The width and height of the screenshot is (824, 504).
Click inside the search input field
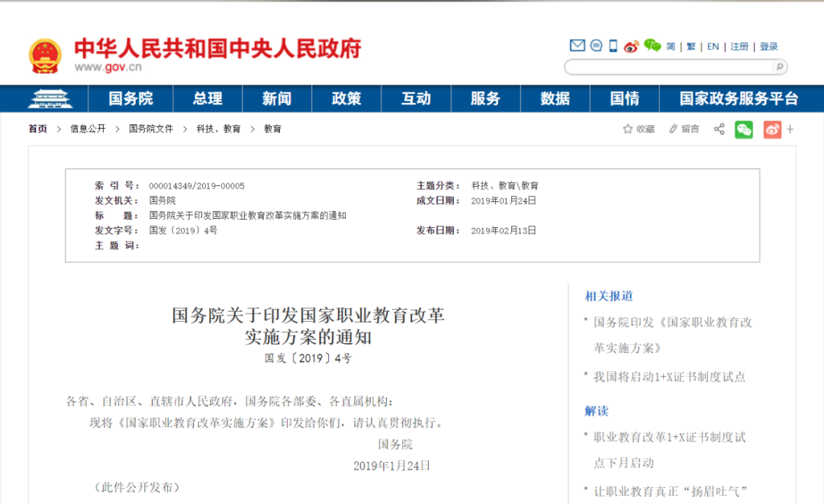coord(671,67)
